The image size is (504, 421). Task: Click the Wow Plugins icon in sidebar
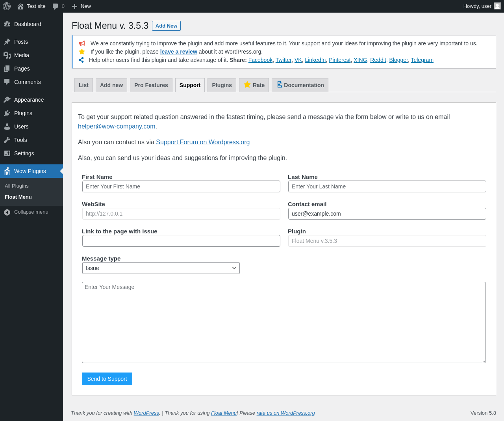[7, 171]
